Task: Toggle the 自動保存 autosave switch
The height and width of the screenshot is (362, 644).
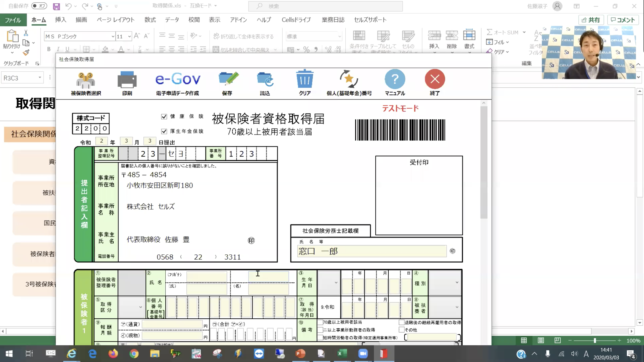Action: (x=39, y=6)
